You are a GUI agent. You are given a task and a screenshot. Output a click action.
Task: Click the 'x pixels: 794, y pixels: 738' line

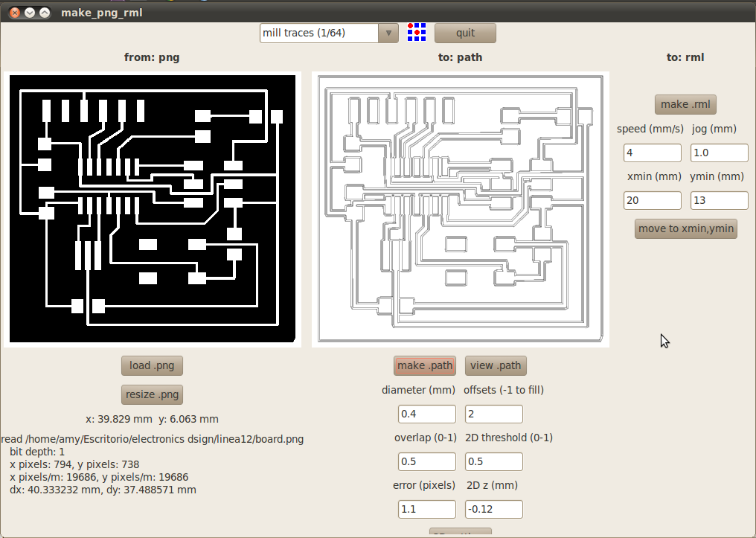74,464
